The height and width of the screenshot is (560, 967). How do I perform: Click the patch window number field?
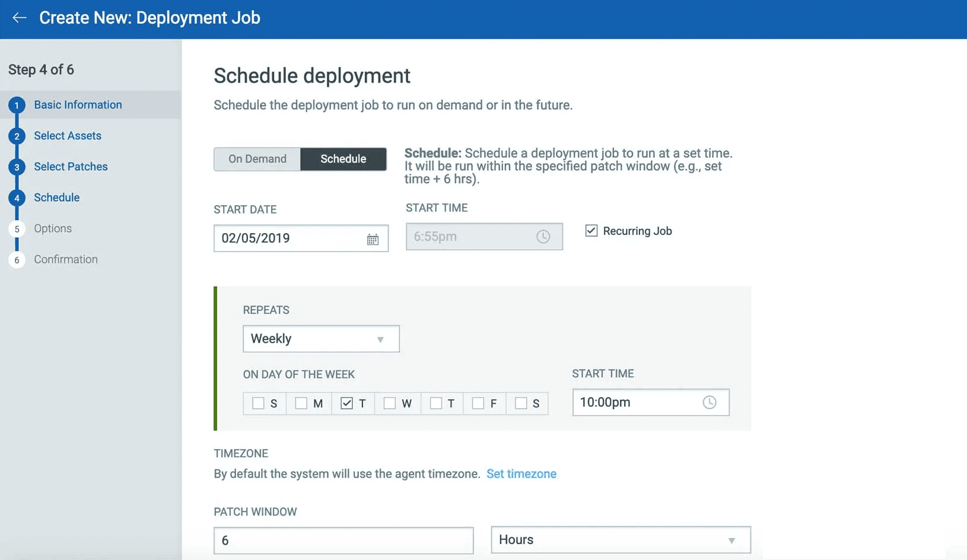tap(343, 540)
